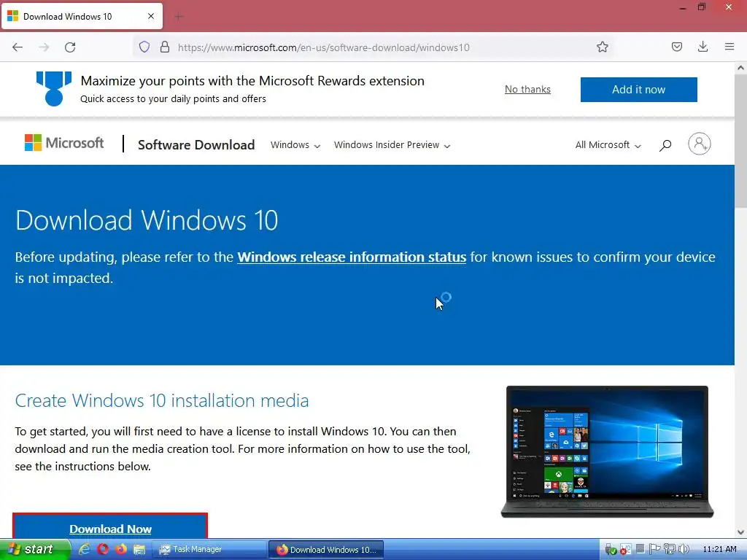
Task: Open the Start menu
Action: click(x=35, y=550)
